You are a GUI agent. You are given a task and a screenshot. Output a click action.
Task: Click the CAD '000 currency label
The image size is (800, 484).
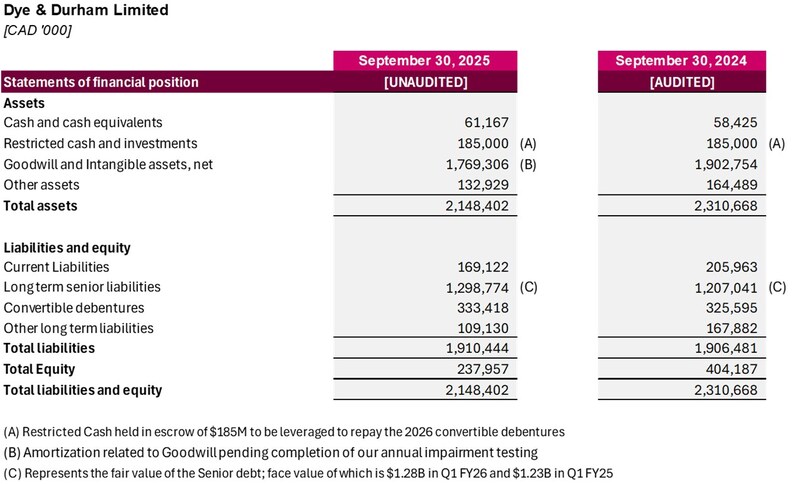coord(37,30)
